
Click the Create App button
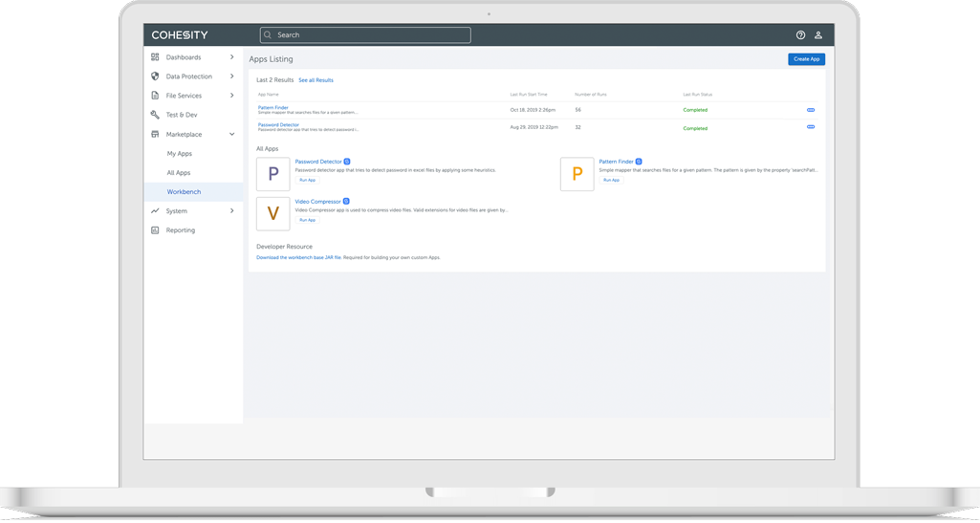pyautogui.click(x=806, y=58)
